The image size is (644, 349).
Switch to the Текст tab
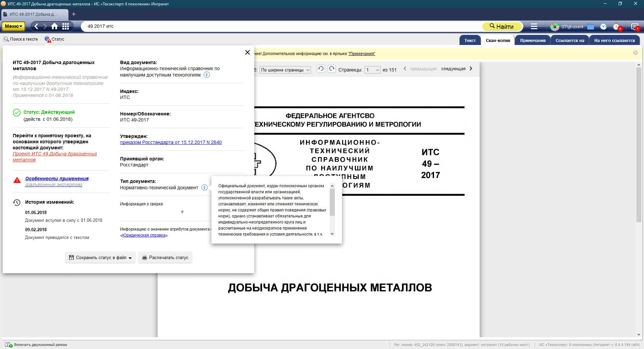470,40
